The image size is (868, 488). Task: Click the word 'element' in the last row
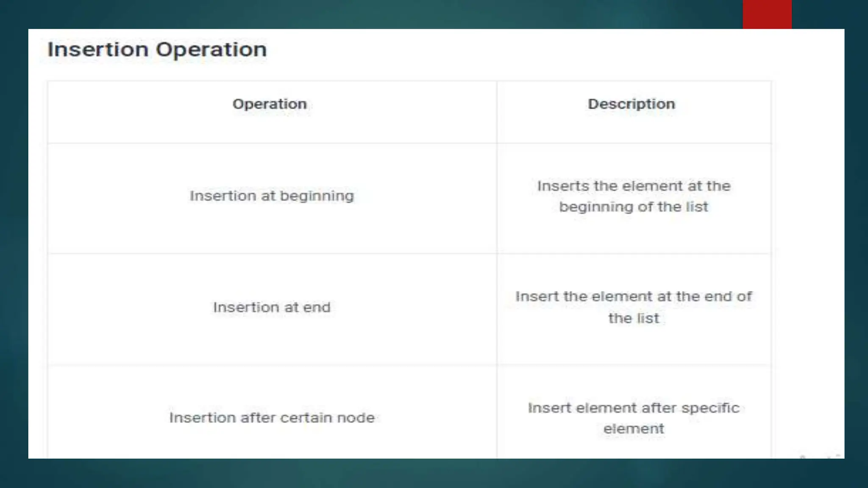pos(634,429)
